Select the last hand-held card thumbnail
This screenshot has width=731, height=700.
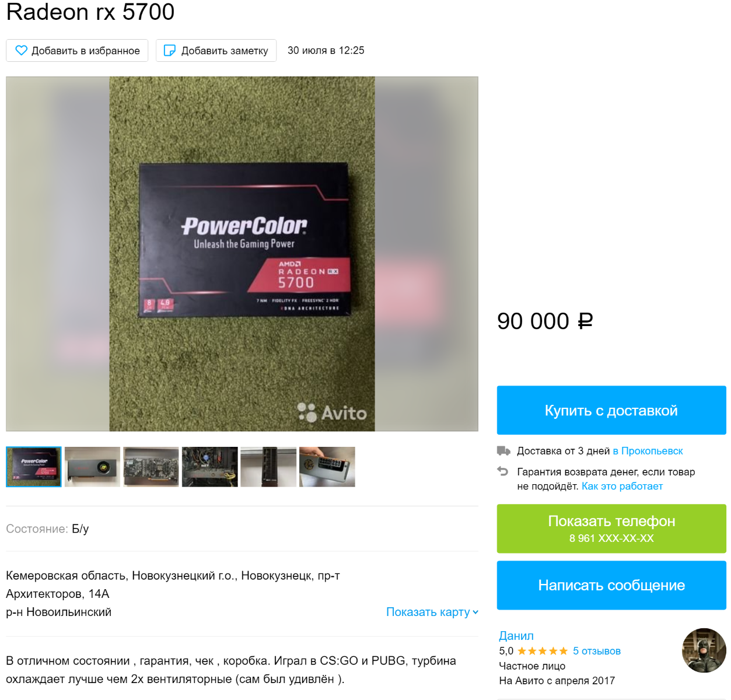pos(327,467)
